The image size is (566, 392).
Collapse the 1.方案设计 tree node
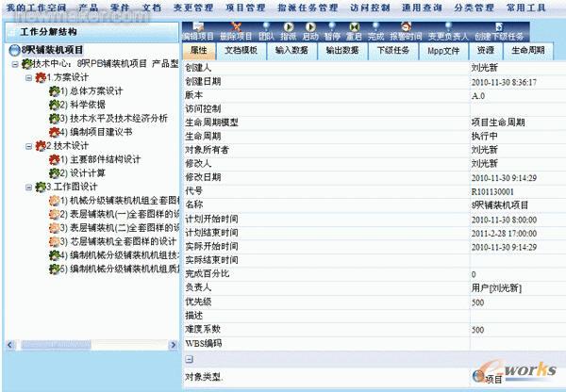(28, 78)
